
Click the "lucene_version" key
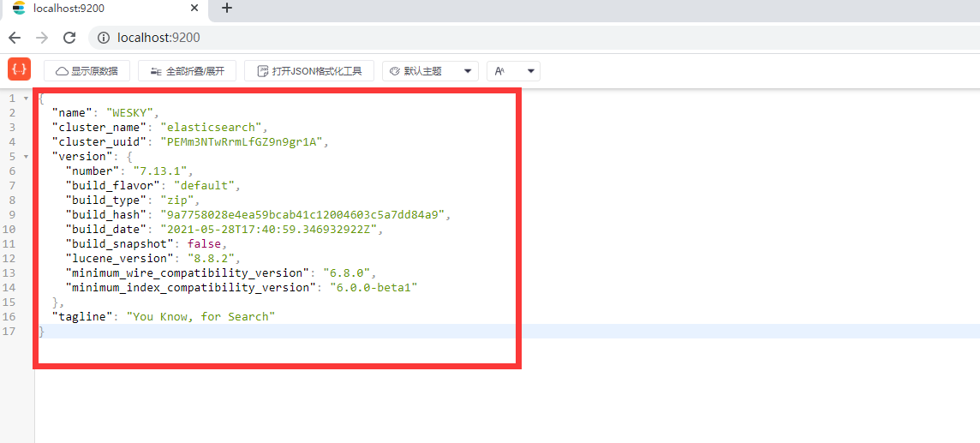119,258
